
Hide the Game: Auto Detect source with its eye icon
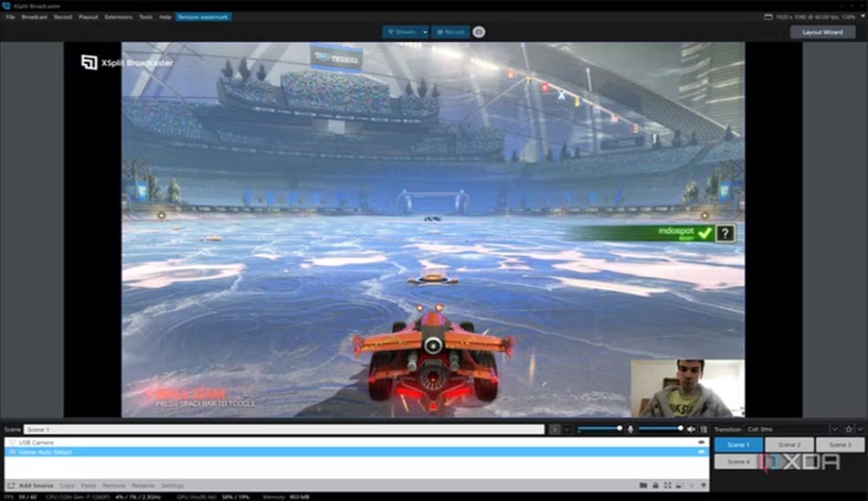coord(702,453)
